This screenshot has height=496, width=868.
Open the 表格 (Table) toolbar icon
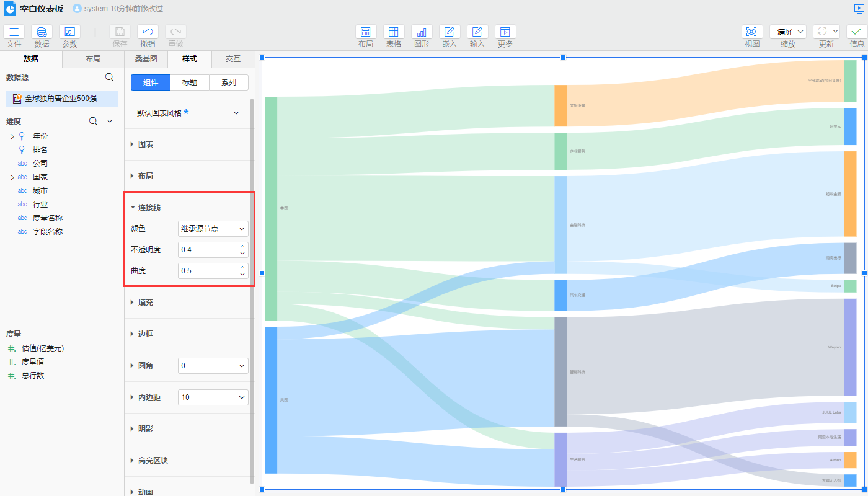click(394, 32)
